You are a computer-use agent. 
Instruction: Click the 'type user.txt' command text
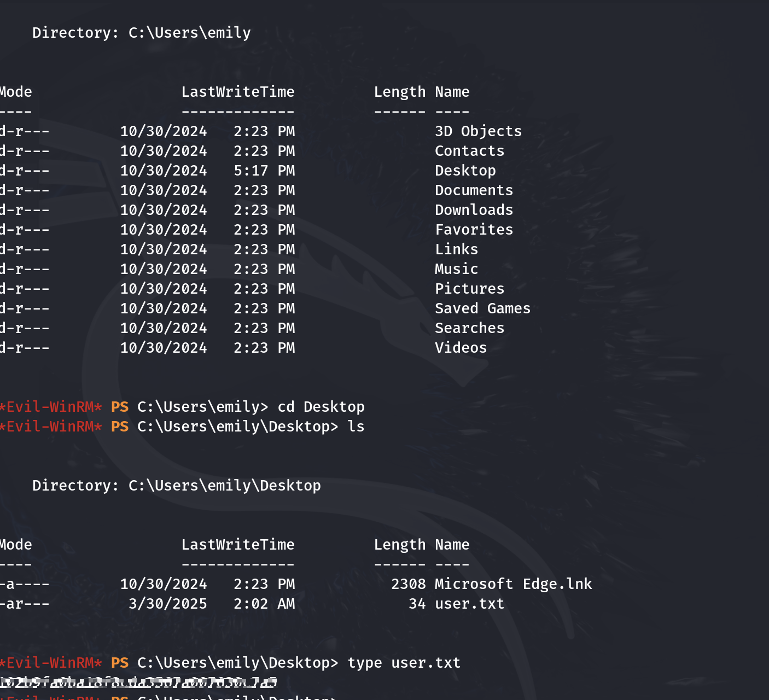(x=404, y=663)
